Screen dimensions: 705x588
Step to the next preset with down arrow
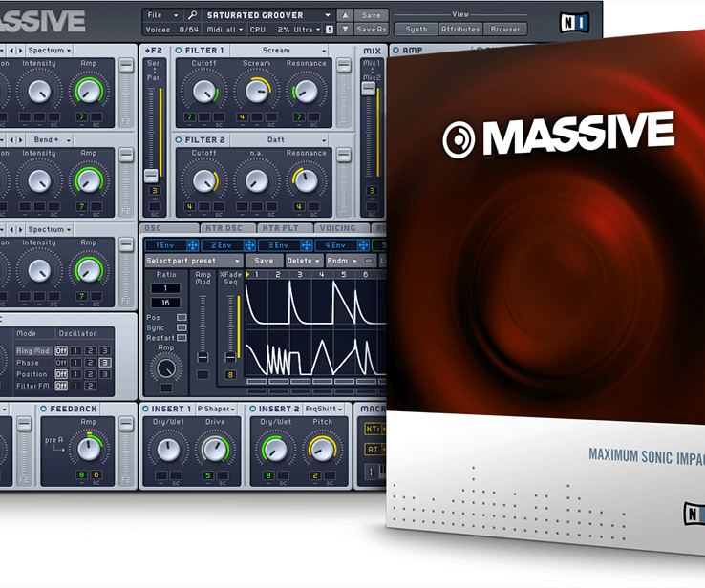pos(345,30)
